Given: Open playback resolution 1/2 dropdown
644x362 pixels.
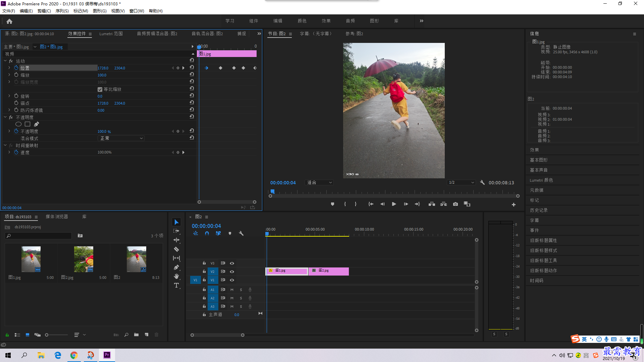Looking at the screenshot, I should (x=462, y=182).
